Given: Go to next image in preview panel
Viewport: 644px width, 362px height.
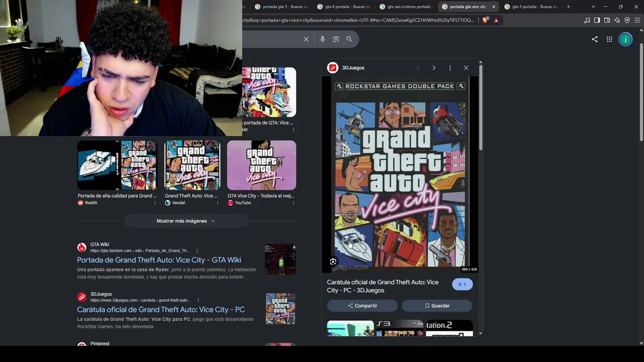Looking at the screenshot, I should [434, 68].
